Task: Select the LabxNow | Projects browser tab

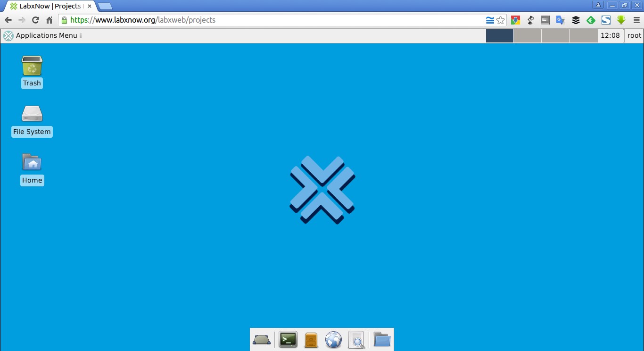Action: pos(50,6)
